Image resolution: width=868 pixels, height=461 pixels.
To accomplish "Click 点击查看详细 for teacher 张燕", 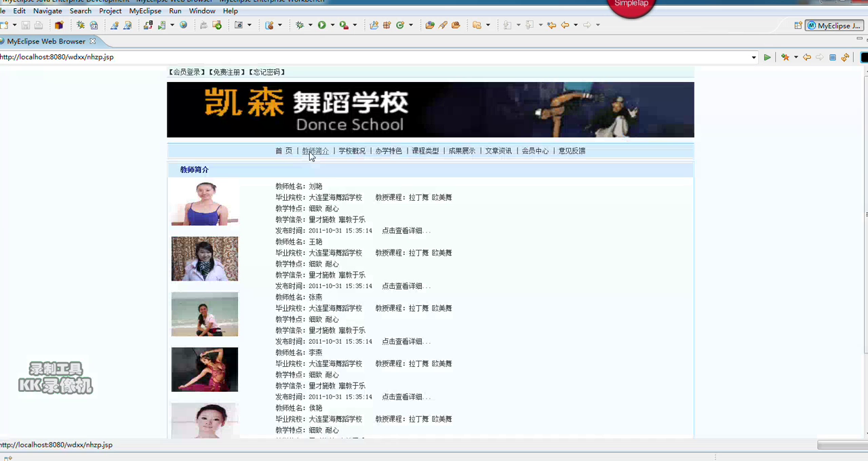I will (406, 342).
